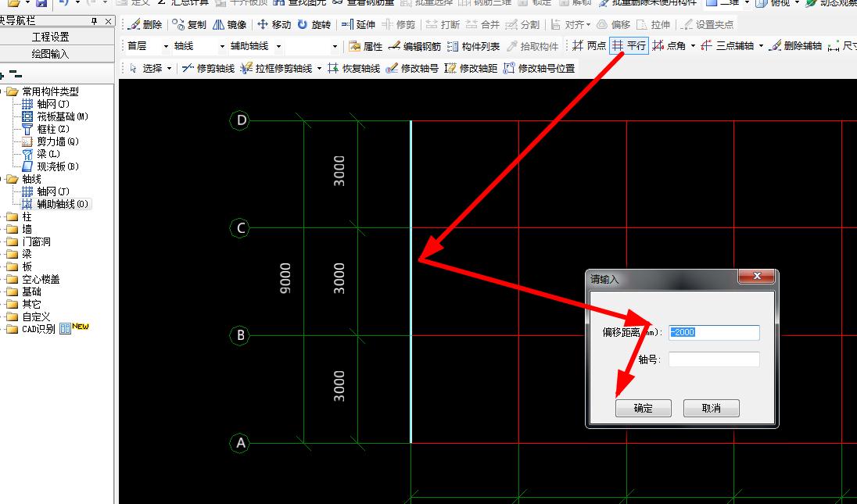Screen dimensions: 857x504
Task: Select 筏板基础(M) in the tree
Action: coord(55,116)
